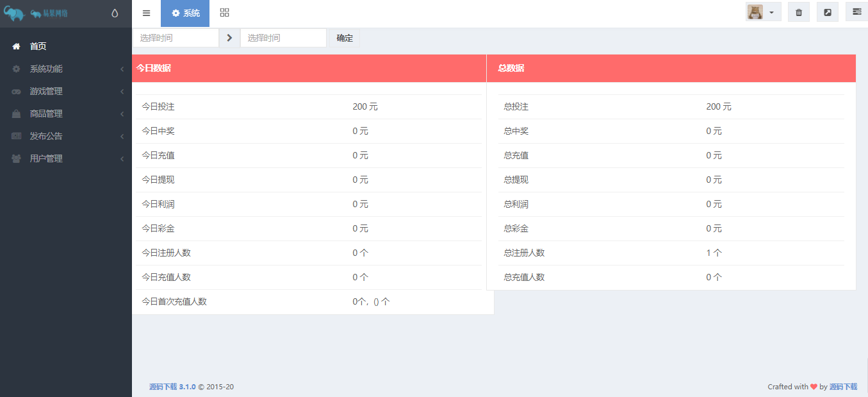Expand the 游戏管理 sidebar menu
This screenshot has height=397, width=868.
tap(46, 91)
